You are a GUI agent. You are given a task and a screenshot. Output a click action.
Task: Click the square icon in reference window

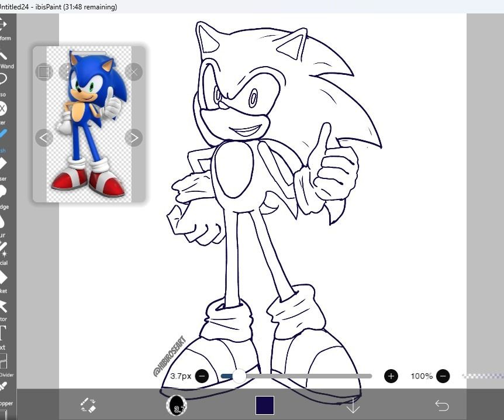pos(44,72)
